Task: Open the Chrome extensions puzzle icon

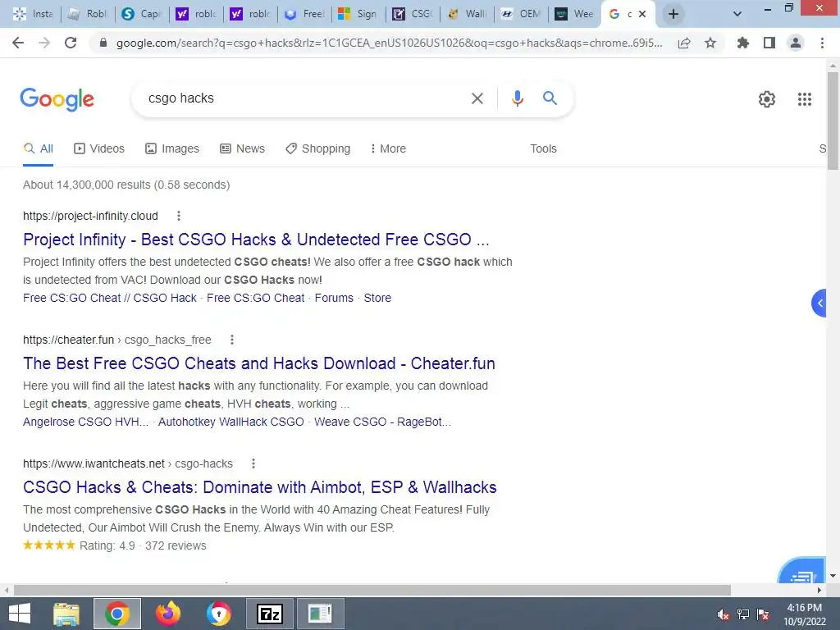Action: click(x=742, y=43)
